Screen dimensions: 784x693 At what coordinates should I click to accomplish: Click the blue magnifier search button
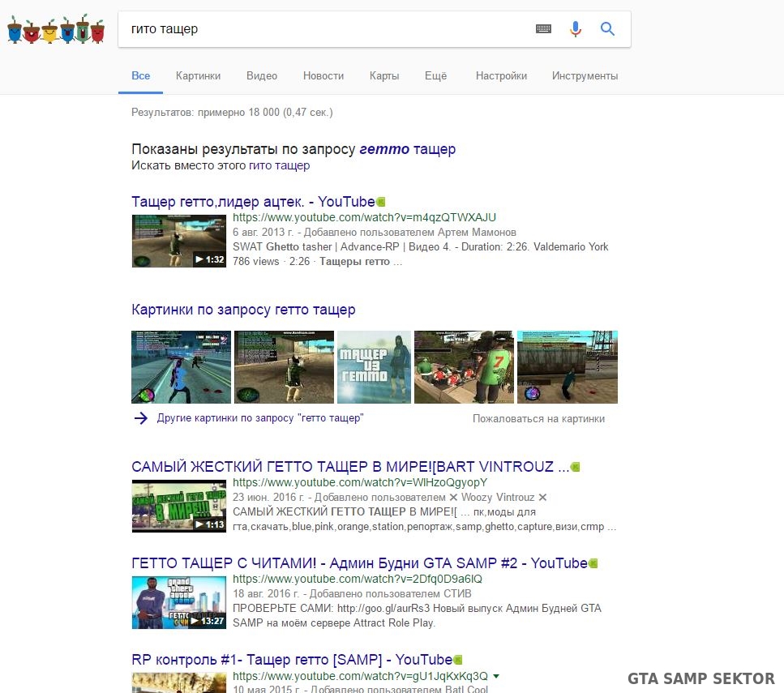pos(607,29)
